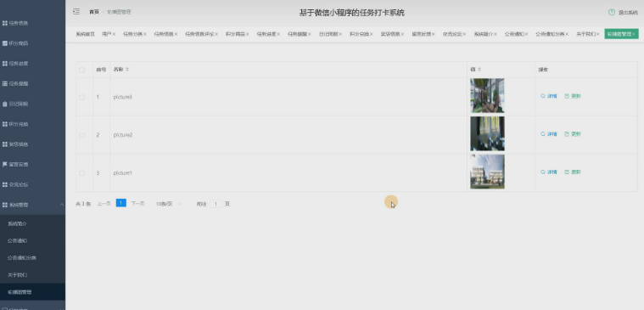The image size is (644, 310).
Task: Close the 交流论坛 tab with its x
Action: click(x=464, y=34)
